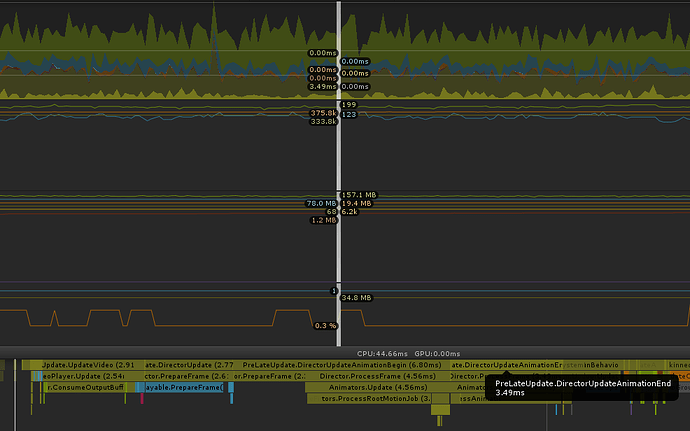Image resolution: width=690 pixels, height=431 pixels.
Task: Select the blue ayable.PrepareFrame( bar
Action: pos(184,387)
